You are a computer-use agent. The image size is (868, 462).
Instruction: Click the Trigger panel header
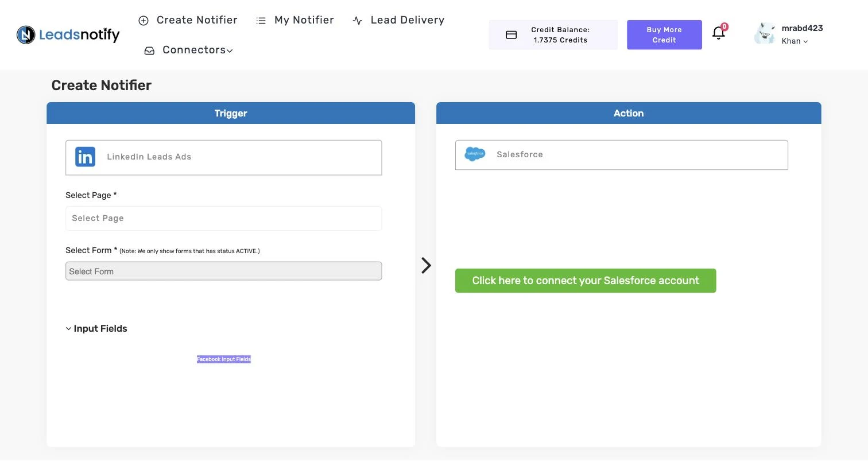[x=231, y=113]
